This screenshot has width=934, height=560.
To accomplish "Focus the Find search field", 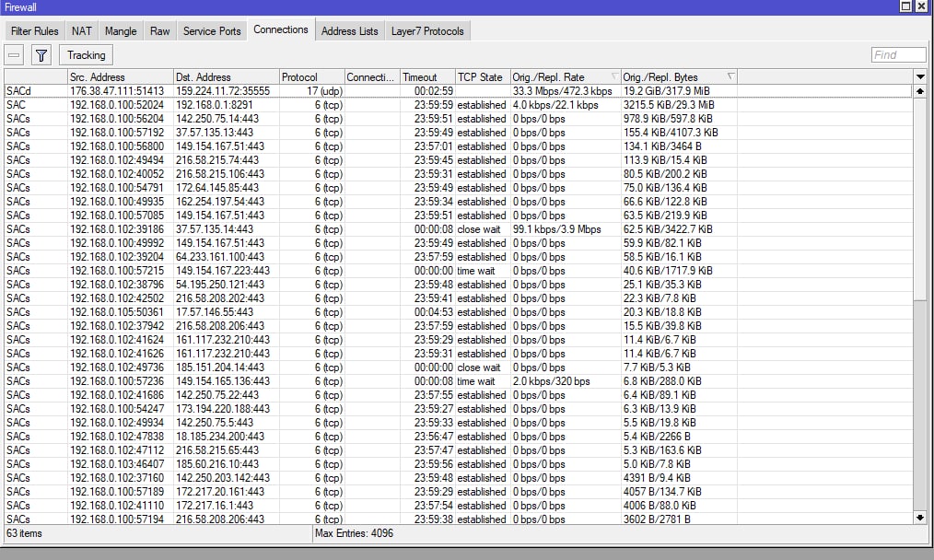I will coord(898,55).
